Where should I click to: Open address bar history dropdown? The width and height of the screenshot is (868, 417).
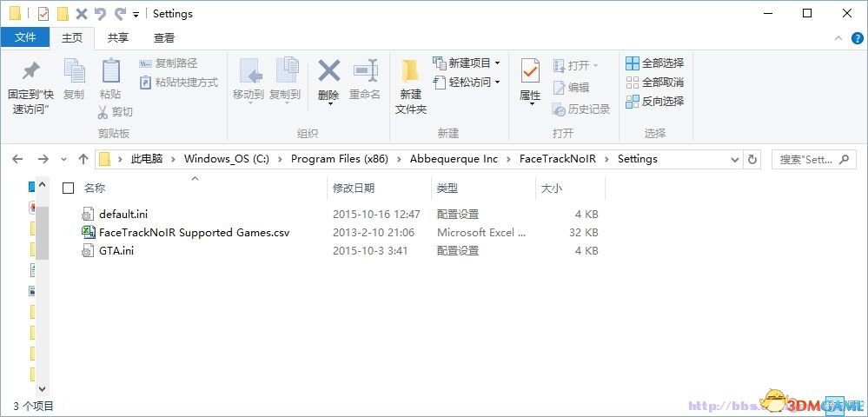[735, 160]
